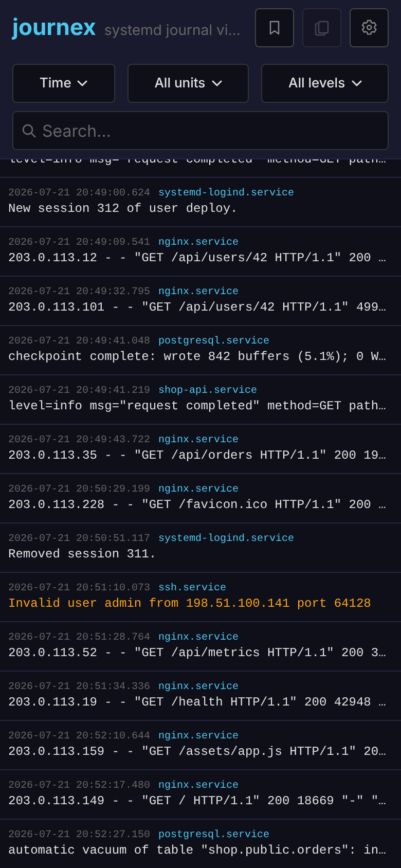Click the copy entries icon
This screenshot has width=401, height=868.
tap(322, 28)
